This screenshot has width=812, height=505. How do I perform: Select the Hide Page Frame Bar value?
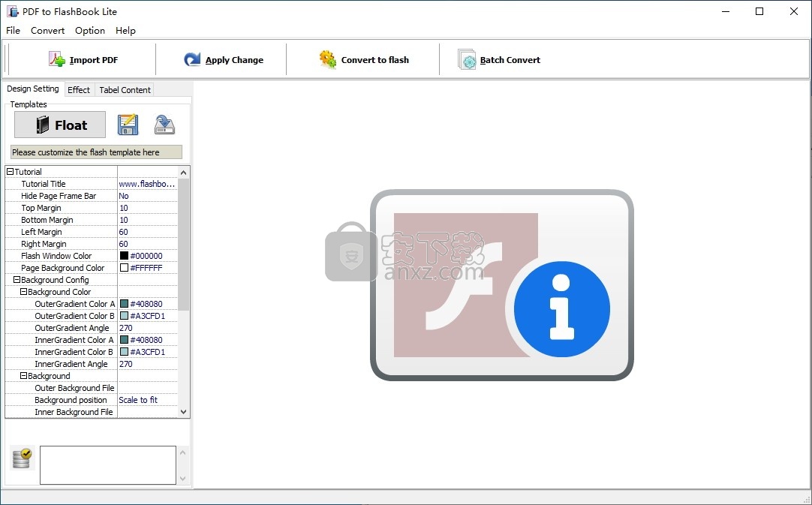pos(148,196)
